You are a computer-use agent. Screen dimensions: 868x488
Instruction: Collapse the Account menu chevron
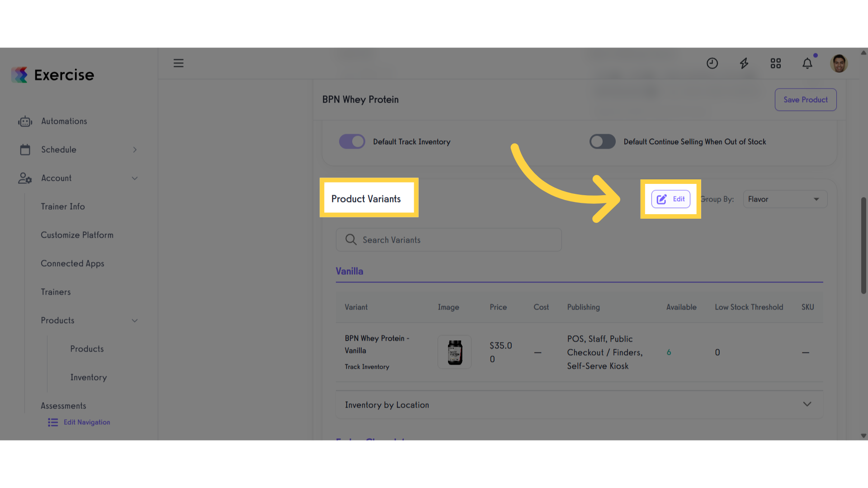pyautogui.click(x=135, y=178)
